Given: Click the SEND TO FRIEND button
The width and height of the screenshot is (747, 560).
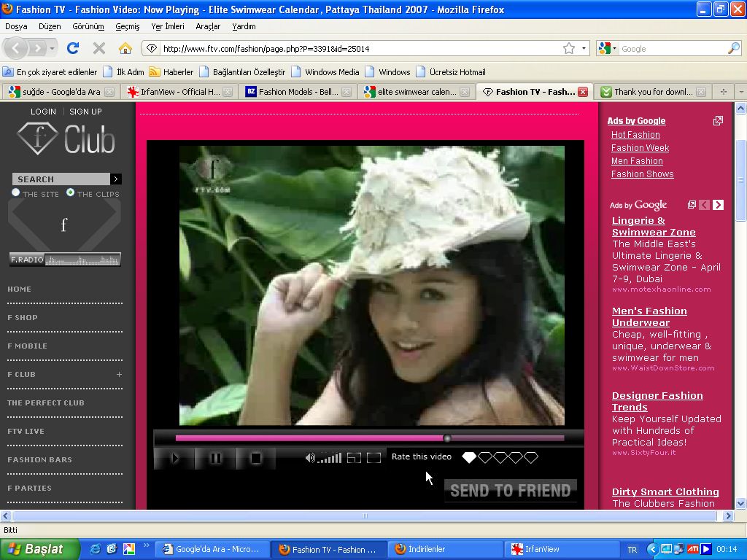Looking at the screenshot, I should (x=511, y=491).
